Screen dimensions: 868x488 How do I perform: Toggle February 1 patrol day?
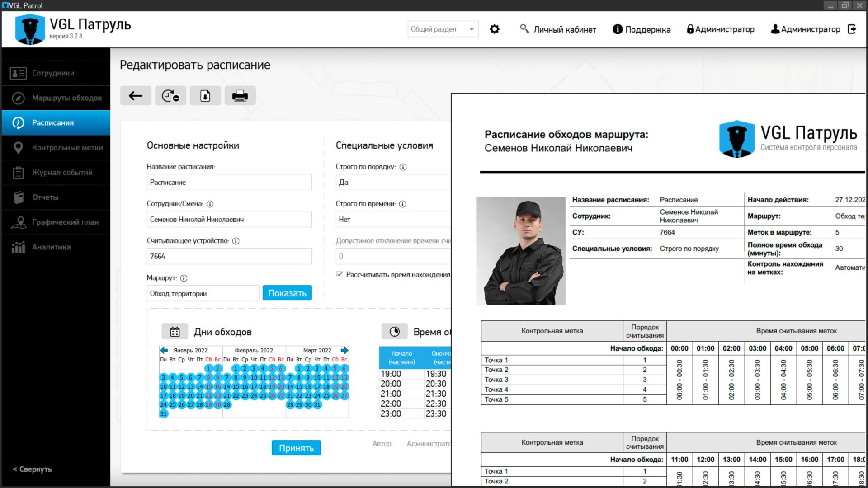point(236,368)
